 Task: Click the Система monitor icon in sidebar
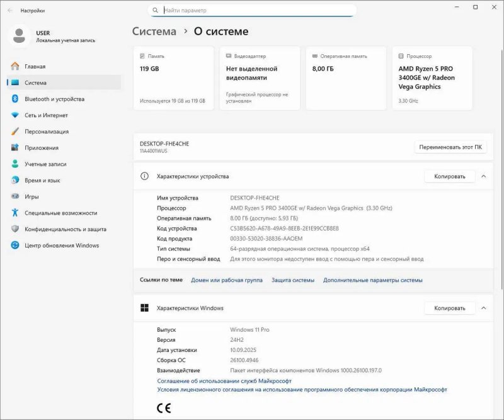15,82
